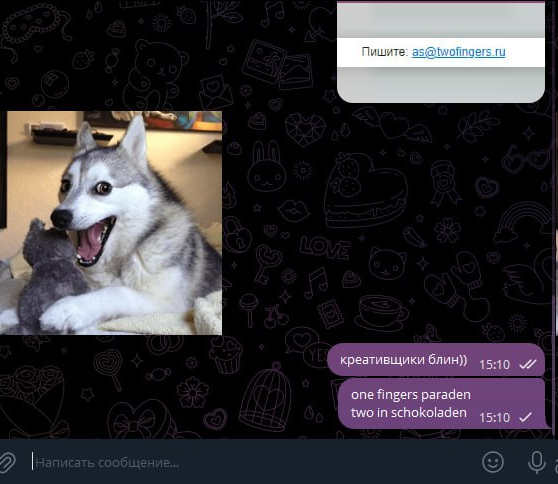
Task: Open the paperclip attach file menu
Action: point(6,462)
